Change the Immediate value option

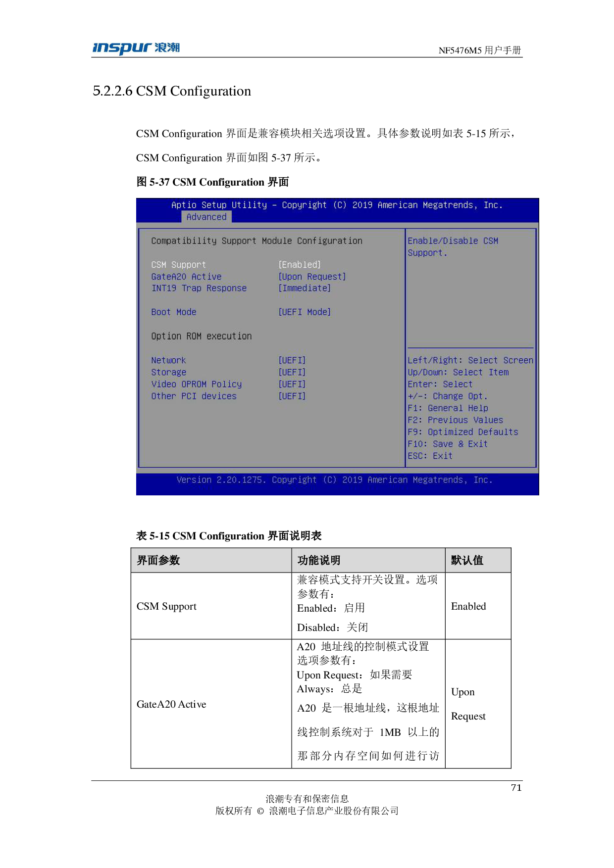304,288
